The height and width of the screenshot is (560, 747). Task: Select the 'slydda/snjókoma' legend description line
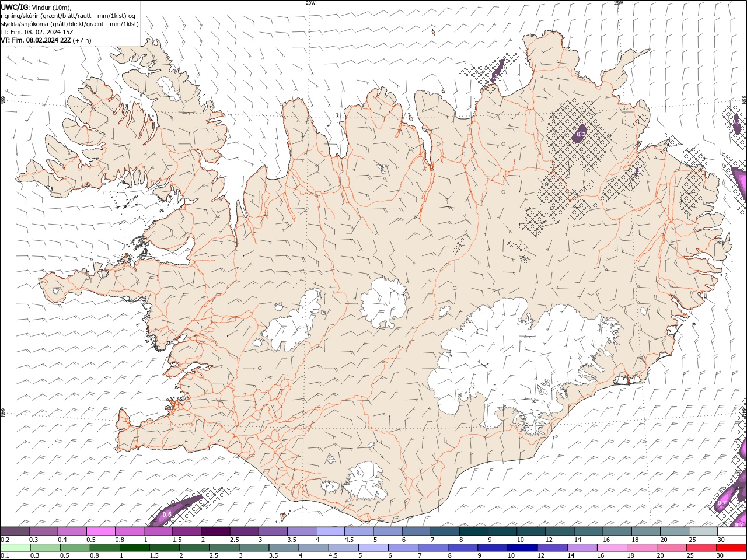point(69,24)
